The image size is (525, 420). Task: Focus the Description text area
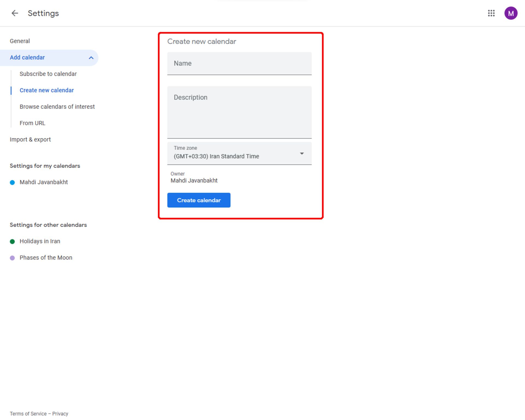[239, 112]
